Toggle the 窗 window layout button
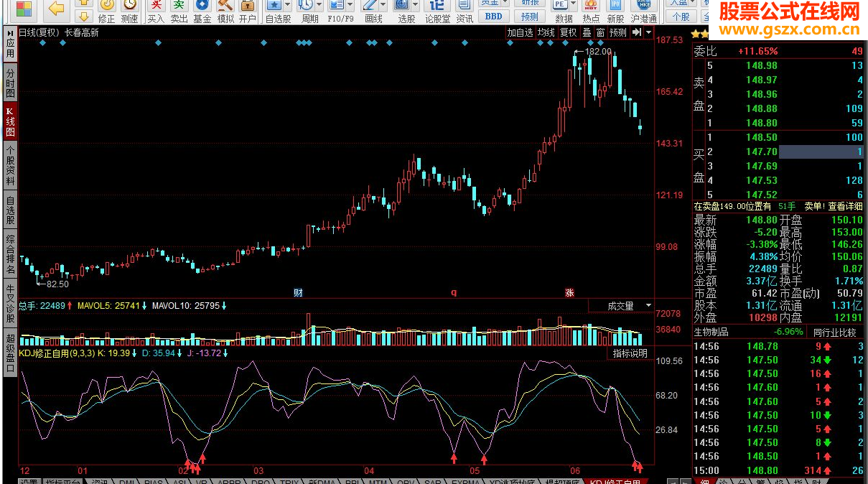 click(600, 32)
